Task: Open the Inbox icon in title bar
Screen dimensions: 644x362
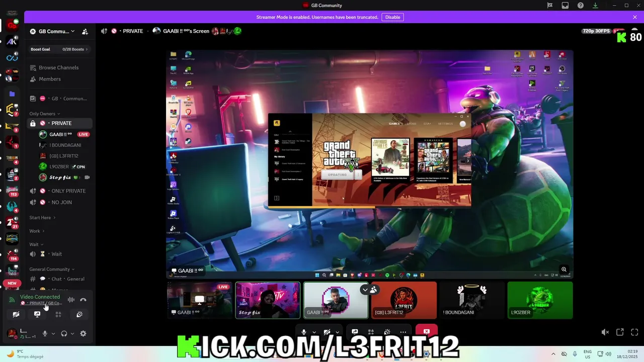Action: click(x=565, y=6)
